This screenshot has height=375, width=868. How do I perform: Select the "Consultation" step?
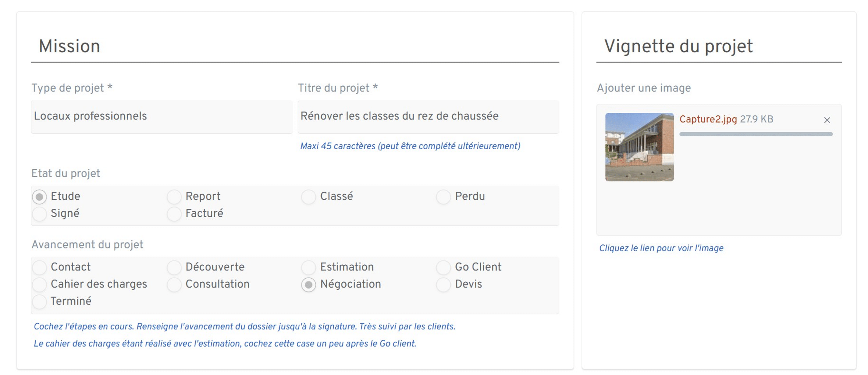tap(175, 284)
